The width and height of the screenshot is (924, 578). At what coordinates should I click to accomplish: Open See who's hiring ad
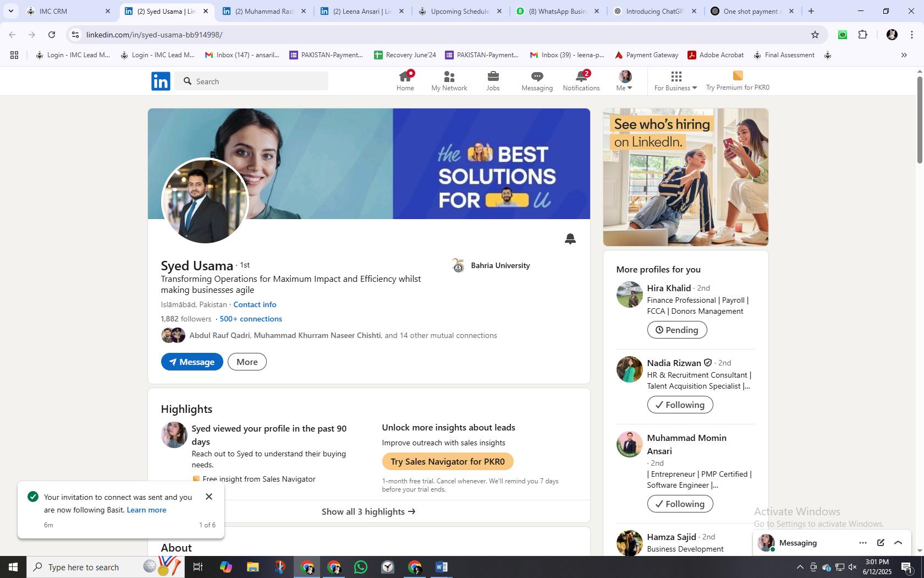[x=685, y=177]
